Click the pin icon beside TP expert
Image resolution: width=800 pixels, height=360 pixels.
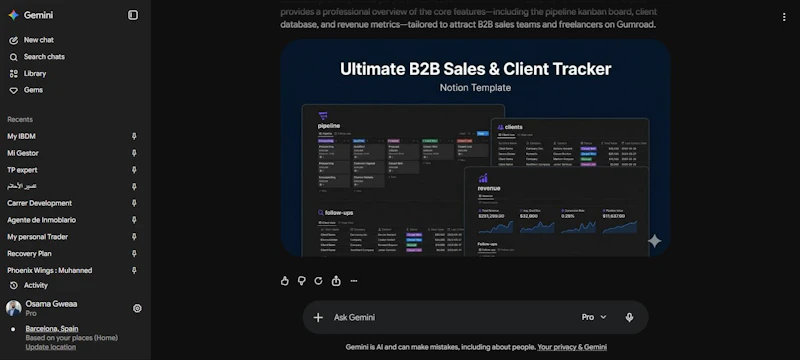click(134, 170)
